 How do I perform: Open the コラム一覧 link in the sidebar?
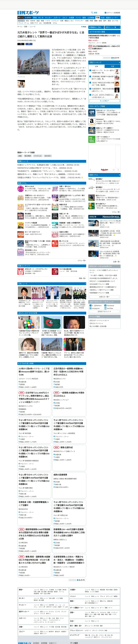[x=116, y=212]
